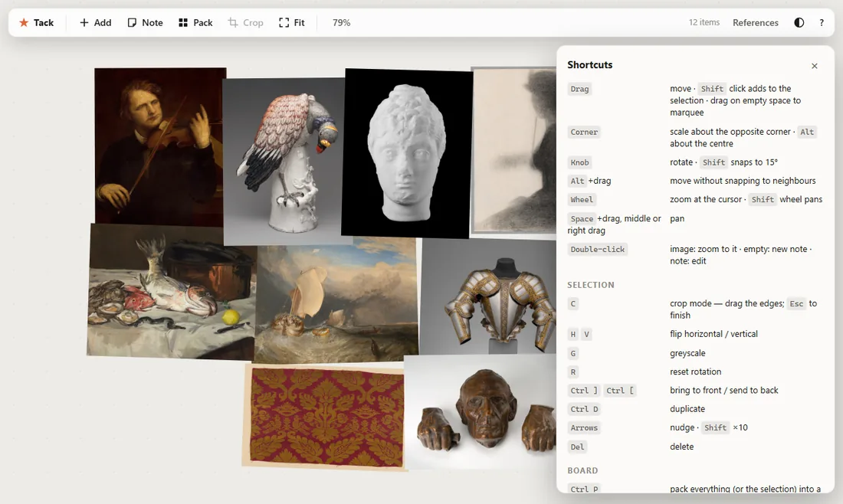Select the bronze life mask and hands
The image size is (843, 504).
[480, 411]
